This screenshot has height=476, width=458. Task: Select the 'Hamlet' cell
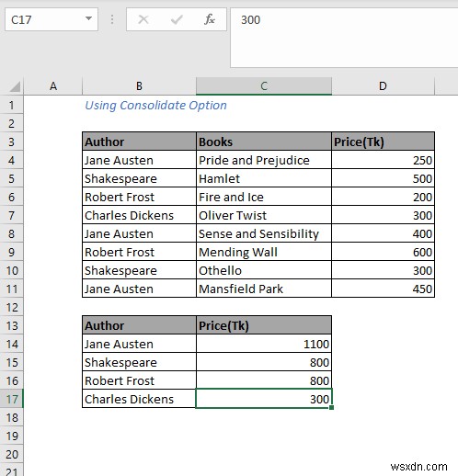coord(264,178)
